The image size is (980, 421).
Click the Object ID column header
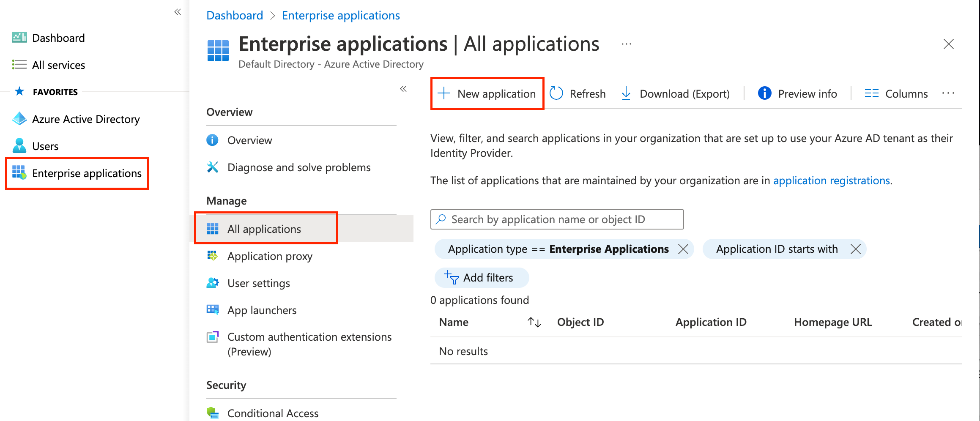580,322
